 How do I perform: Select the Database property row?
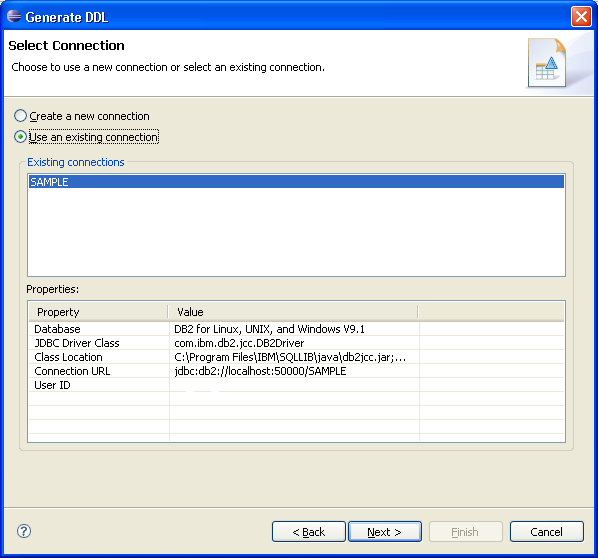click(296, 329)
